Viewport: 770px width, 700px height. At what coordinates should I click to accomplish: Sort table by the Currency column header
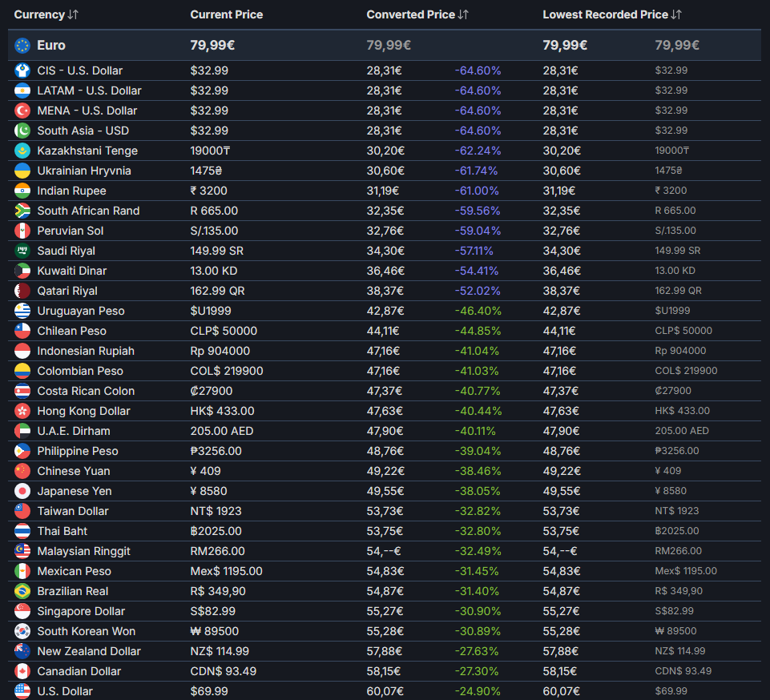(x=46, y=14)
